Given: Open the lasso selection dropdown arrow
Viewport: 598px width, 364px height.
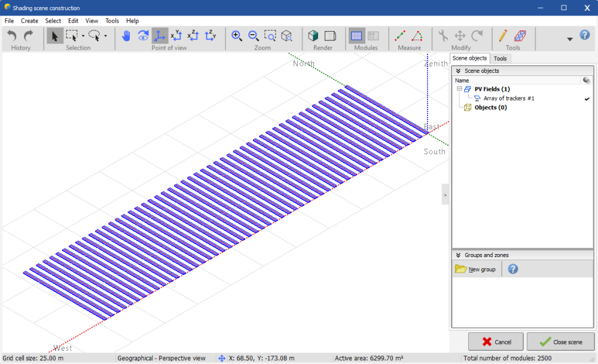Looking at the screenshot, I should tap(106, 36).
